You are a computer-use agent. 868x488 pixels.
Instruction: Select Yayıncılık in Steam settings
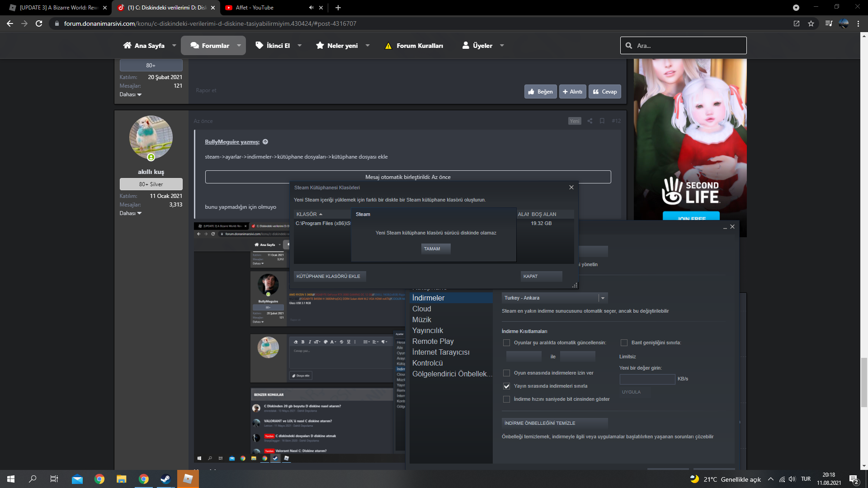pyautogui.click(x=451, y=331)
